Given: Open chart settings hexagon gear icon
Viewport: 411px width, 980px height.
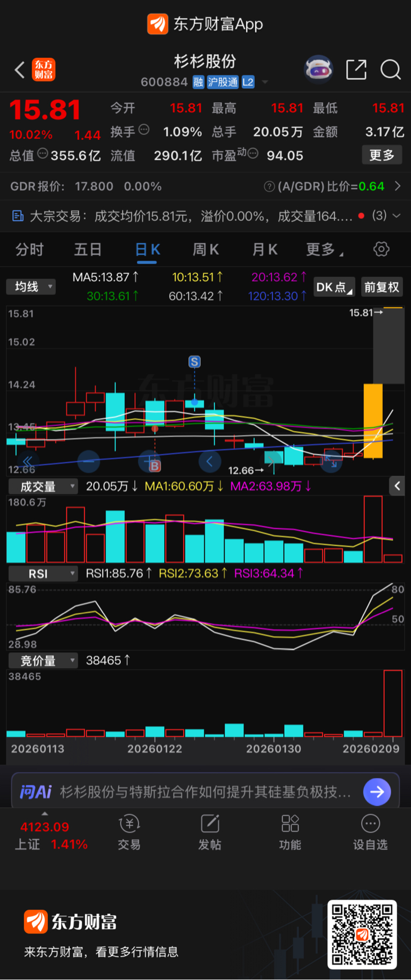Looking at the screenshot, I should (382, 249).
